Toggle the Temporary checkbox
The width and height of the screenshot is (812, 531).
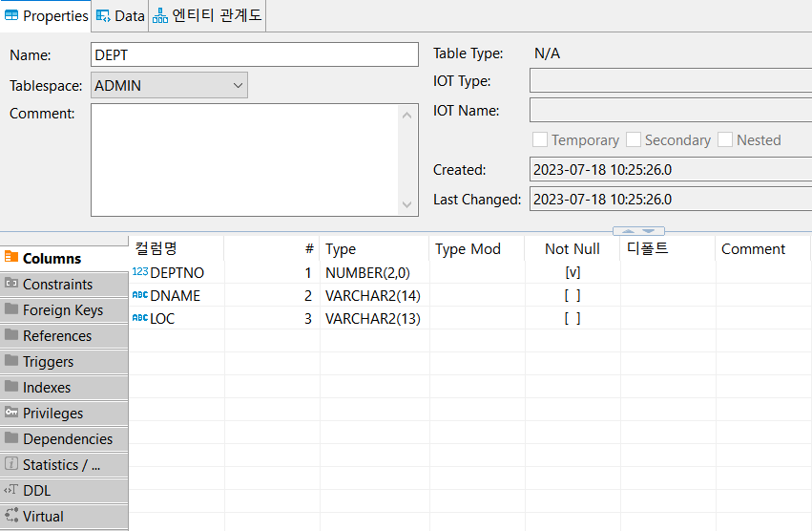[540, 139]
